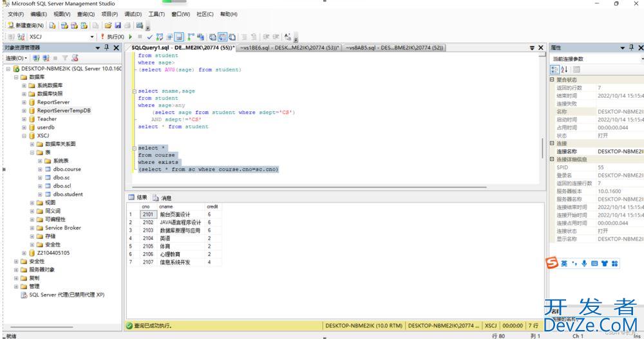Select dbo.scl table in tree
Screen dimensions: 644x339
pyautogui.click(x=62, y=186)
